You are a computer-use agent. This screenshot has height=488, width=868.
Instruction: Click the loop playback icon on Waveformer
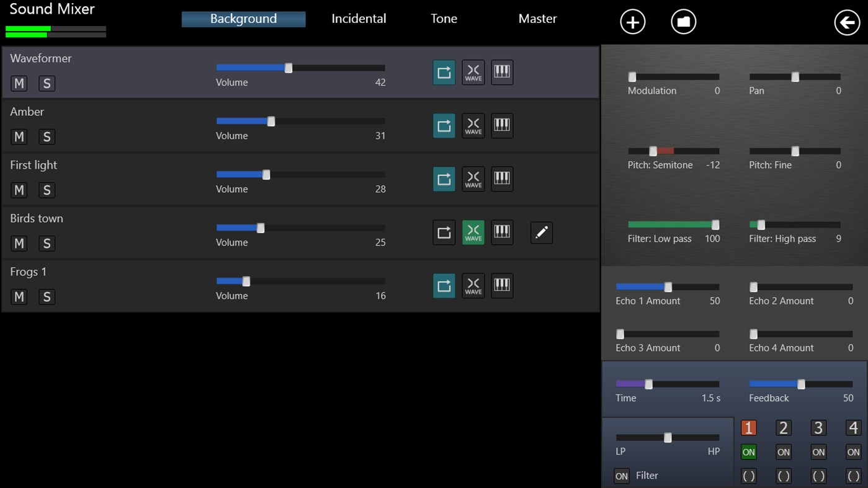444,72
